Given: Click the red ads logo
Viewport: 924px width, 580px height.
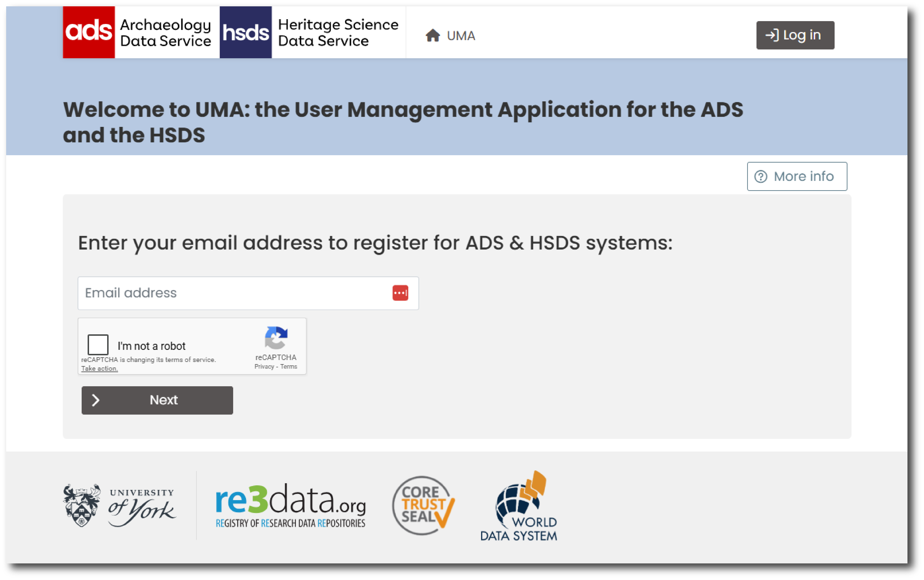Looking at the screenshot, I should coord(89,32).
